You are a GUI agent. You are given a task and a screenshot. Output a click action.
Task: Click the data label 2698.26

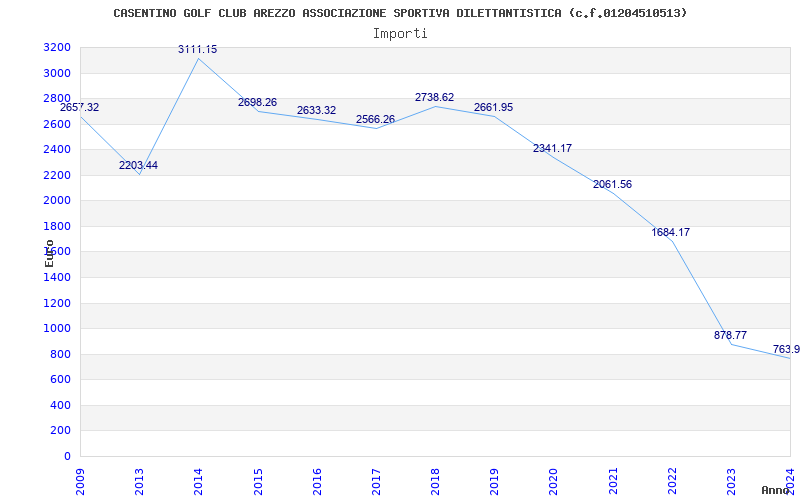[257, 102]
